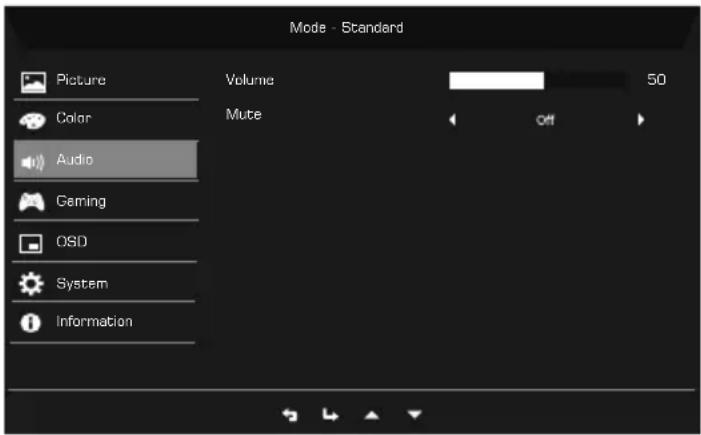Viewport: 701px width, 435px height.
Task: Click the Mute setting label
Action: pos(244,114)
